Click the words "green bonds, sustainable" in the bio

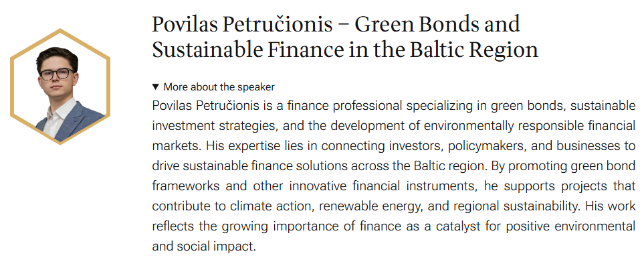point(563,106)
